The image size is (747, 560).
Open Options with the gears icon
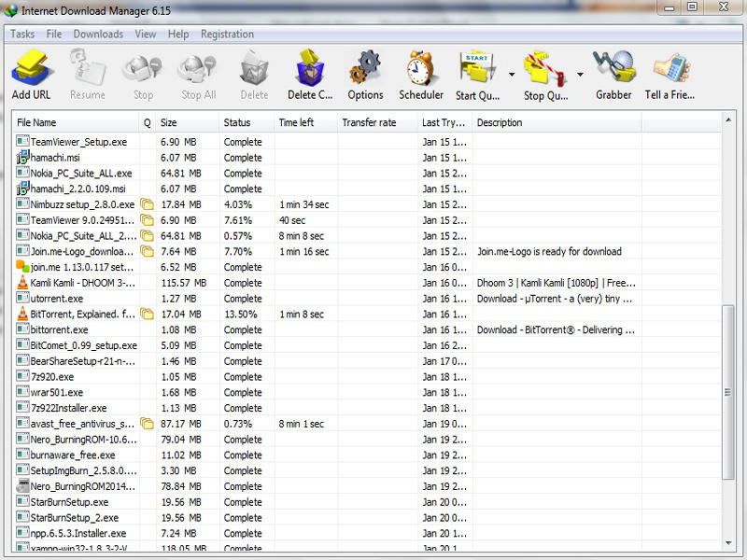(365, 69)
